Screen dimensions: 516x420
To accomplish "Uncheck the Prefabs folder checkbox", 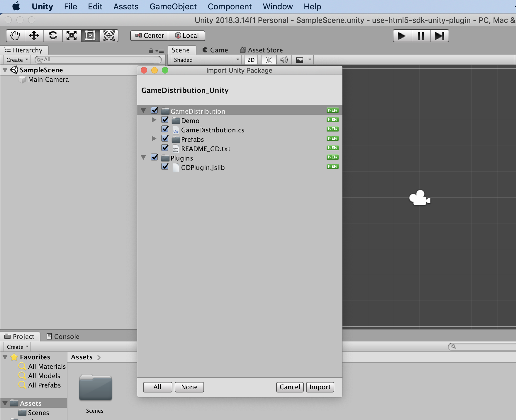I will (x=165, y=139).
